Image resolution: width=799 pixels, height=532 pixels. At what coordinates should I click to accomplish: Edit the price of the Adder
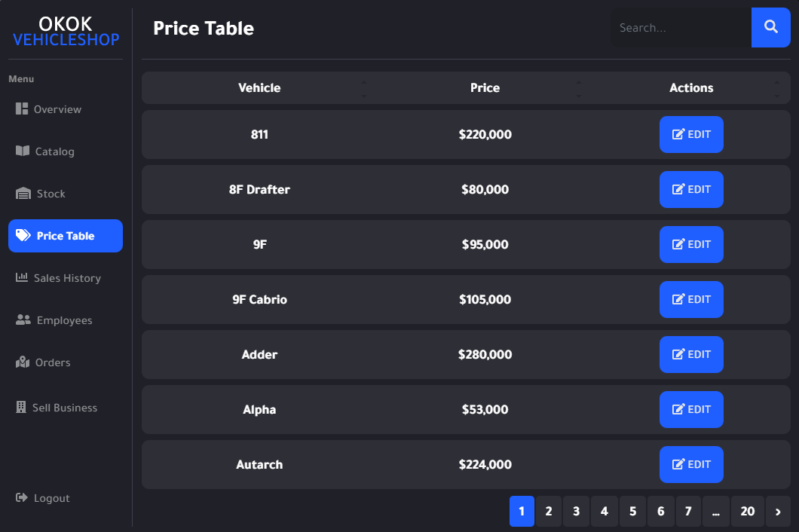click(691, 355)
